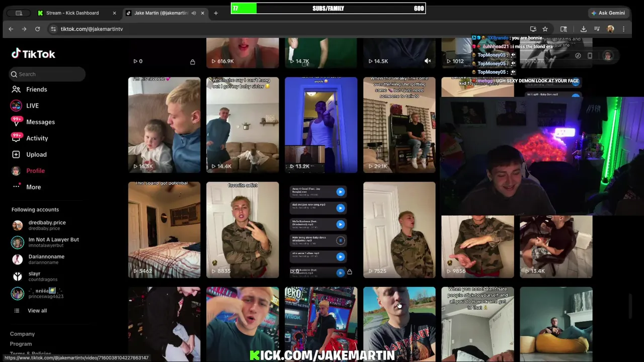Go back with browser back arrow
The image size is (644, 362).
[11, 29]
